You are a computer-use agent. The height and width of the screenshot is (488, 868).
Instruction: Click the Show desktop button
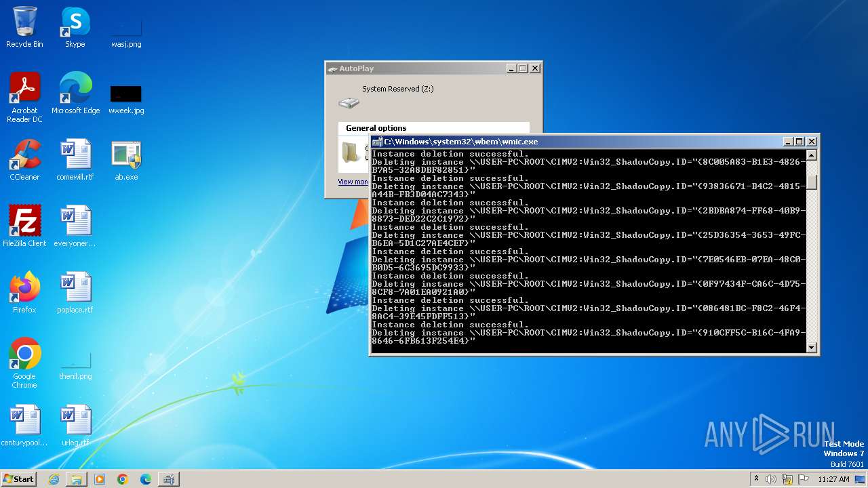(x=861, y=479)
